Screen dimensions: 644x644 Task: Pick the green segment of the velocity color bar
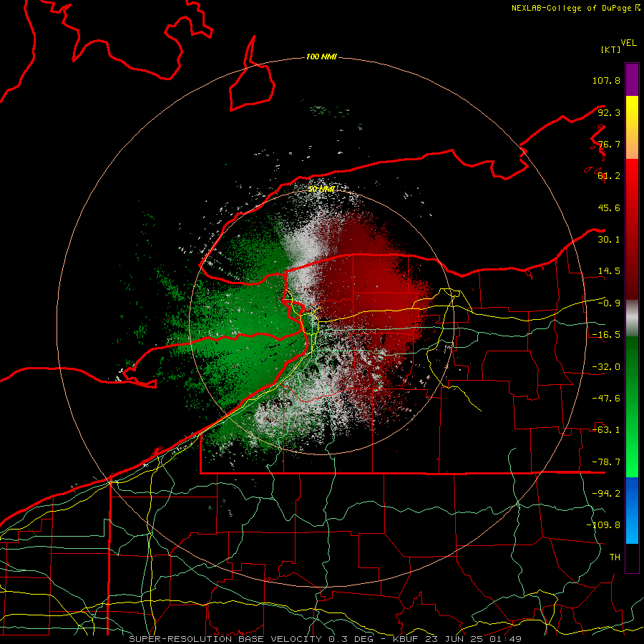pyautogui.click(x=632, y=406)
